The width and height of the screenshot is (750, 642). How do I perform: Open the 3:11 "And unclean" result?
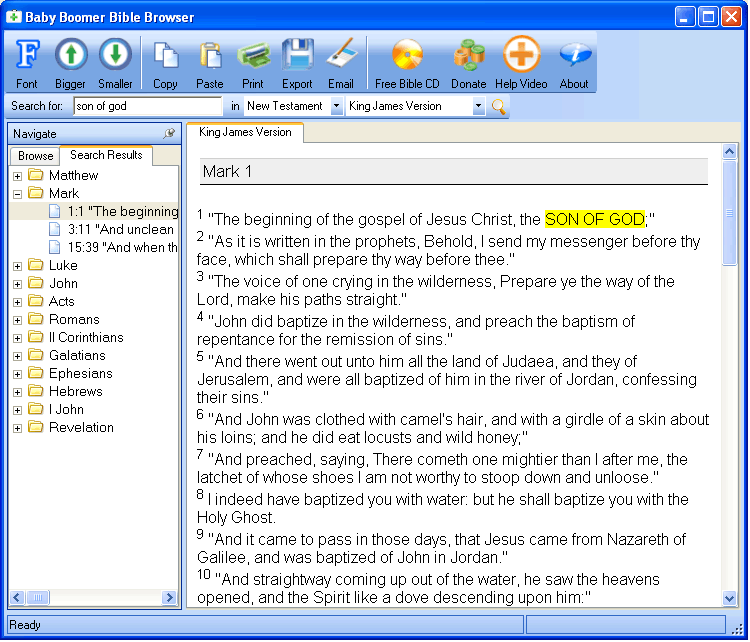tap(121, 229)
